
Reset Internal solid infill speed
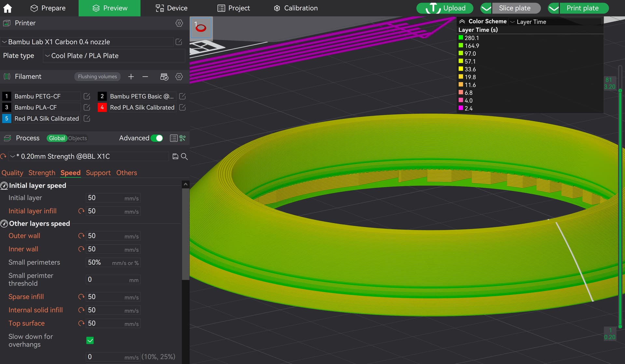click(x=81, y=310)
